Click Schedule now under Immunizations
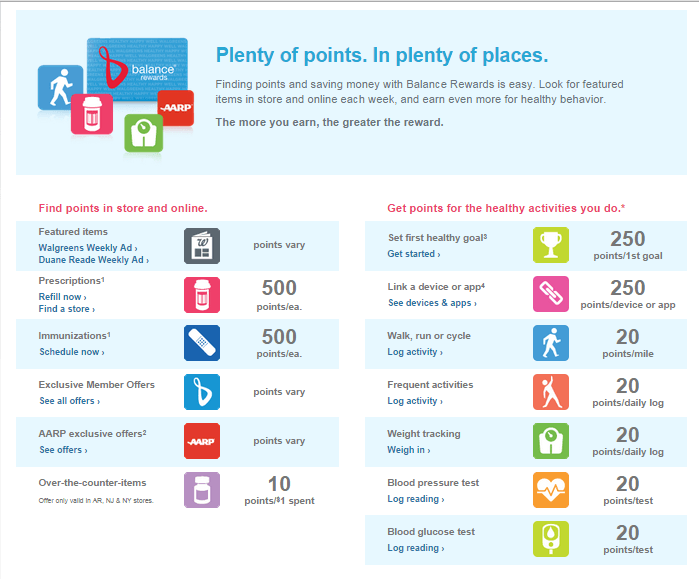699x579 pixels. (x=72, y=352)
